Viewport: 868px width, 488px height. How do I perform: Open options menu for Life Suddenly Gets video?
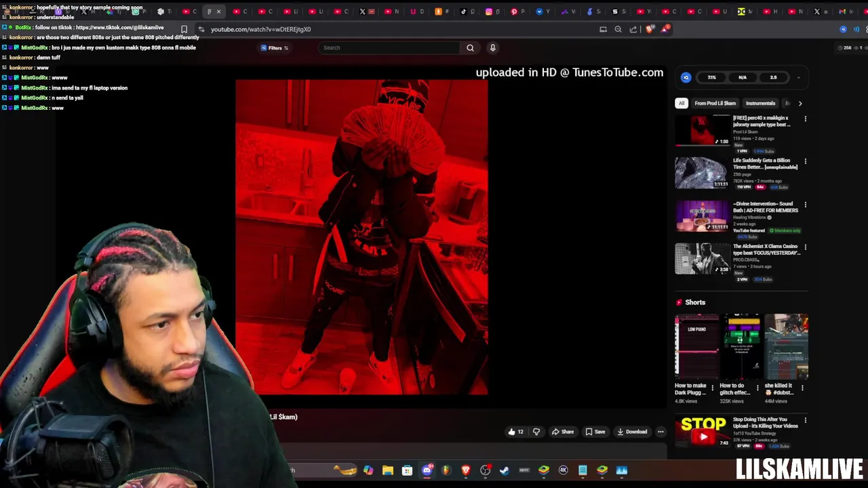(805, 161)
